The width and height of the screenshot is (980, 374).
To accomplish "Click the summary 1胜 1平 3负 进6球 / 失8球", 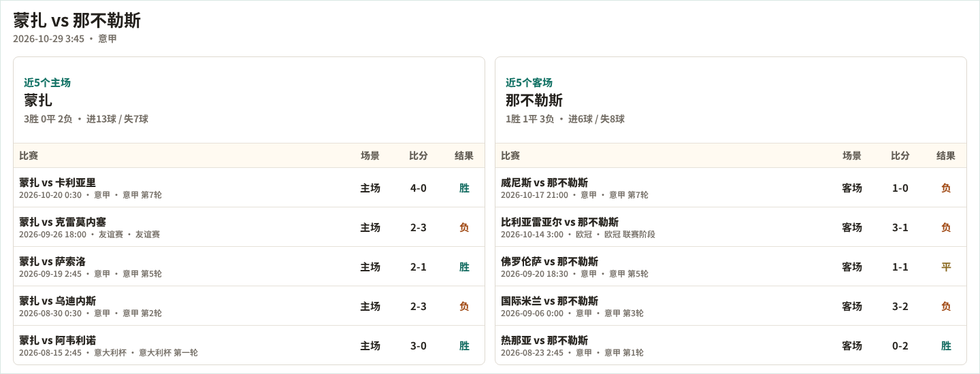I will [x=565, y=119].
